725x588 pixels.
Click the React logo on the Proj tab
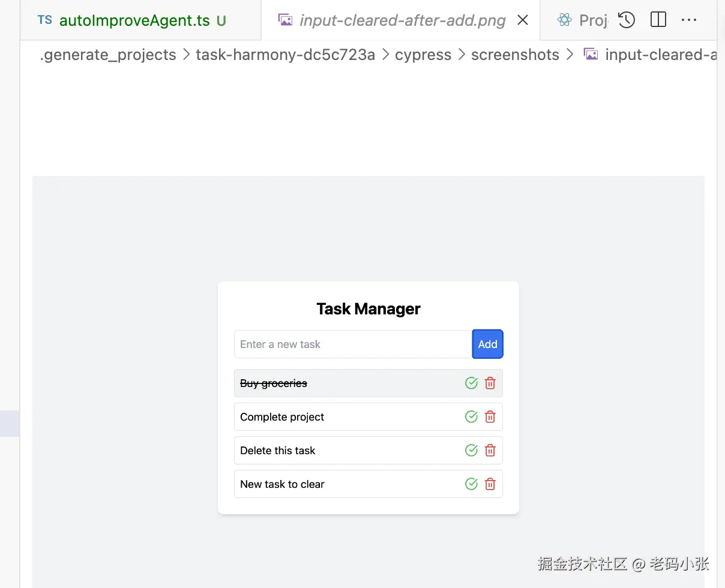coord(564,20)
